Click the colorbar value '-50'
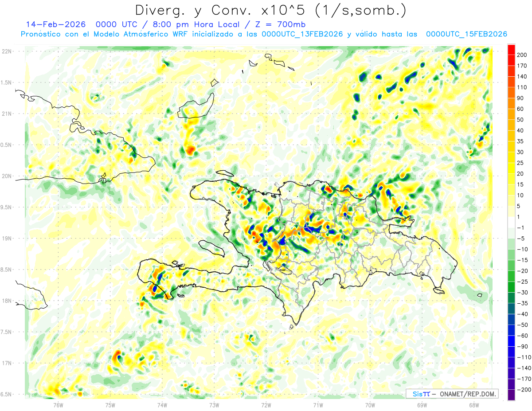Screen dimensions: 532x411 coord(523,325)
